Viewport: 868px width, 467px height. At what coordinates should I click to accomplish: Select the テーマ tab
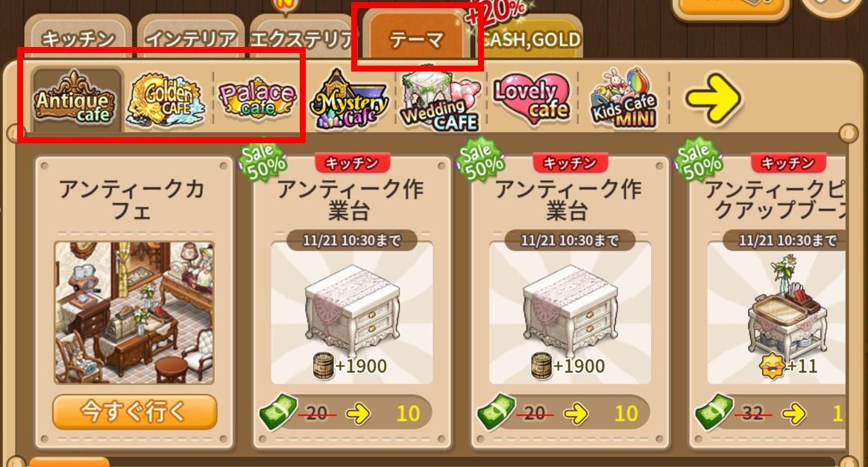point(417,38)
